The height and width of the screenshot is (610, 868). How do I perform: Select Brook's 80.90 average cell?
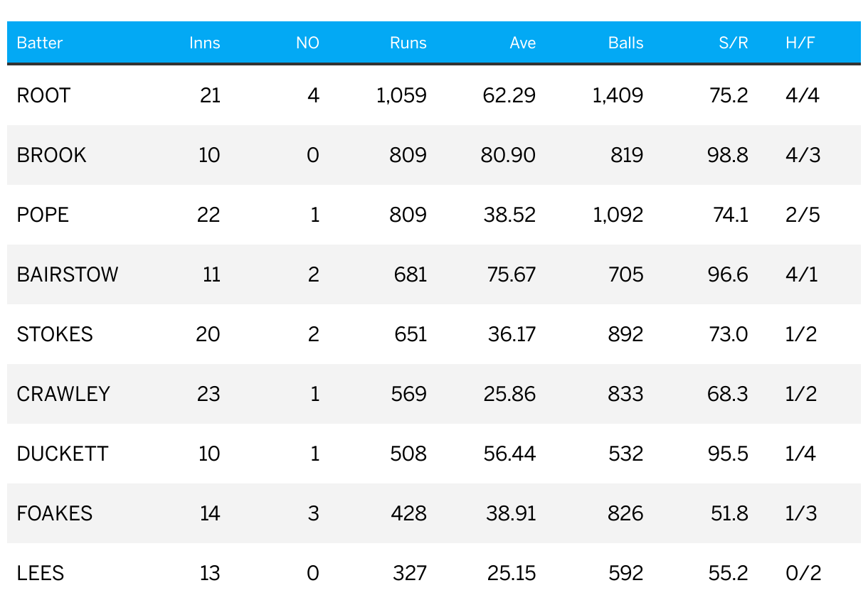click(509, 155)
